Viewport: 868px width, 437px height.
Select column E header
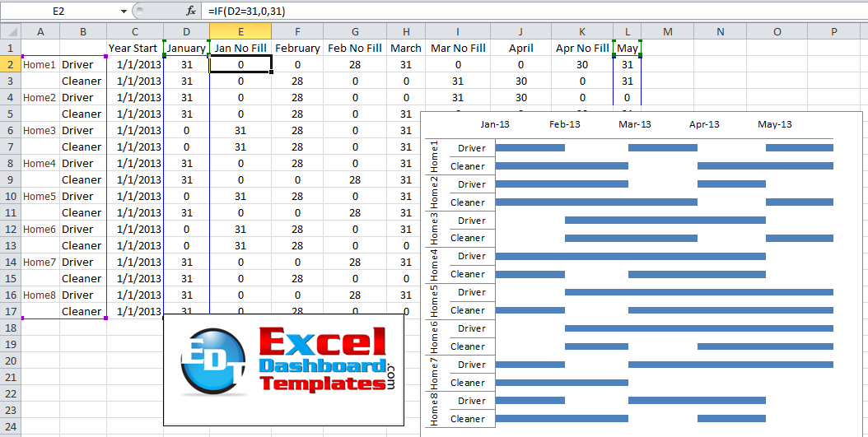[240, 31]
